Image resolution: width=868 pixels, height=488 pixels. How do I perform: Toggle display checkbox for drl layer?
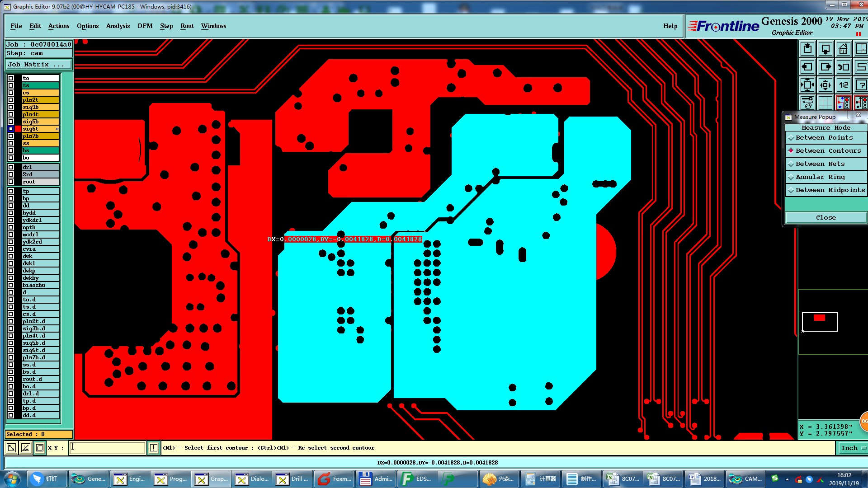click(11, 167)
